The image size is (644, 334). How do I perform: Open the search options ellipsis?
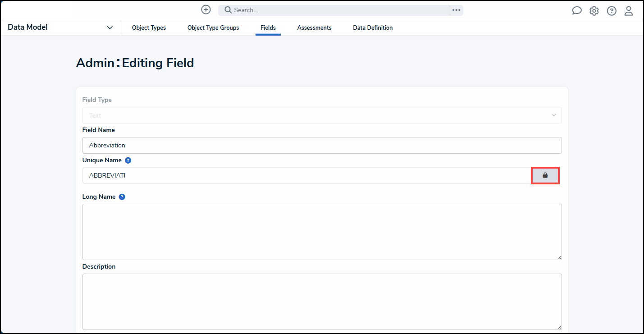coord(457,10)
